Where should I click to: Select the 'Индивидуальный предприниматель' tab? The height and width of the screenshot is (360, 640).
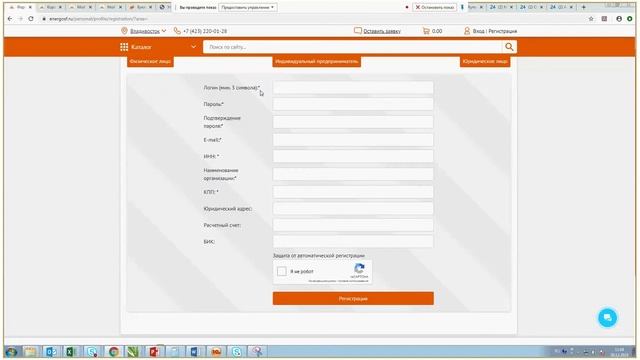tap(316, 61)
